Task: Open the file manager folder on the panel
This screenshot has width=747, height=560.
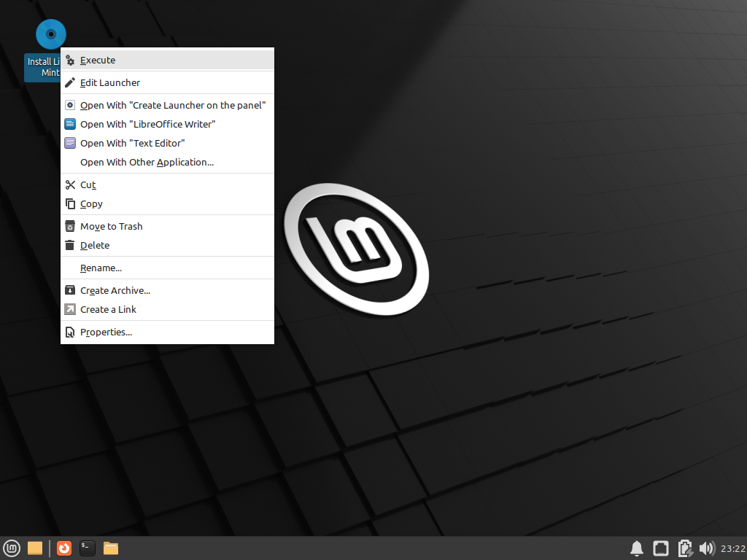Action: (x=111, y=548)
